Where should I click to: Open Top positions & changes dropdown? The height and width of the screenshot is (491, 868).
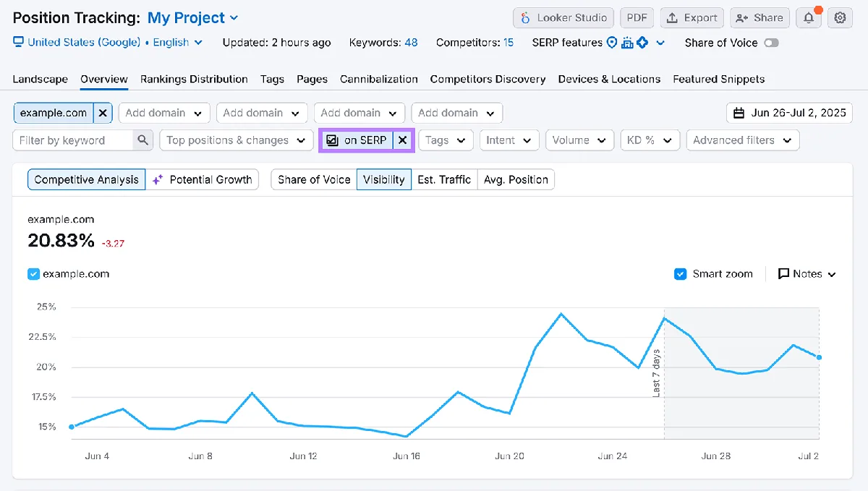[236, 140]
